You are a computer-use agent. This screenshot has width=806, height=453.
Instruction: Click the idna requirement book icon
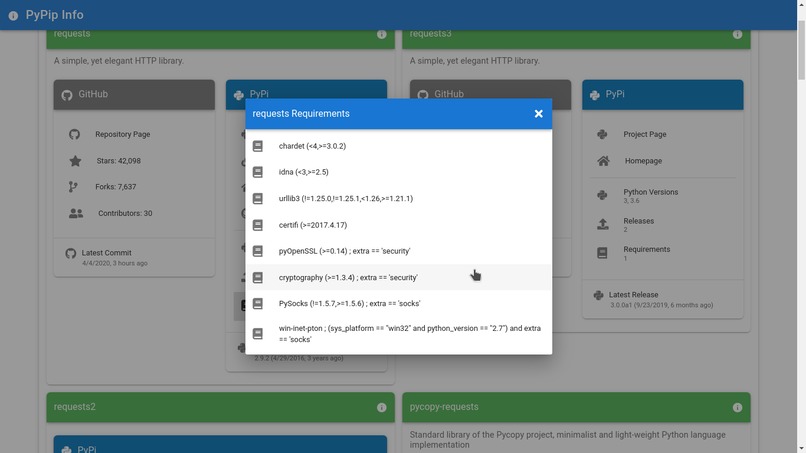[258, 172]
